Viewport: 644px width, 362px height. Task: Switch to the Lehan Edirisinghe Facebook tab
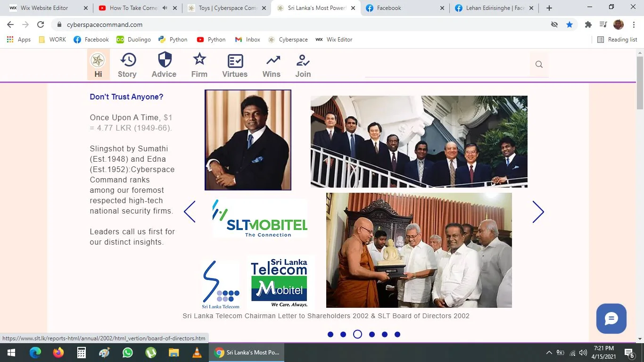[494, 8]
